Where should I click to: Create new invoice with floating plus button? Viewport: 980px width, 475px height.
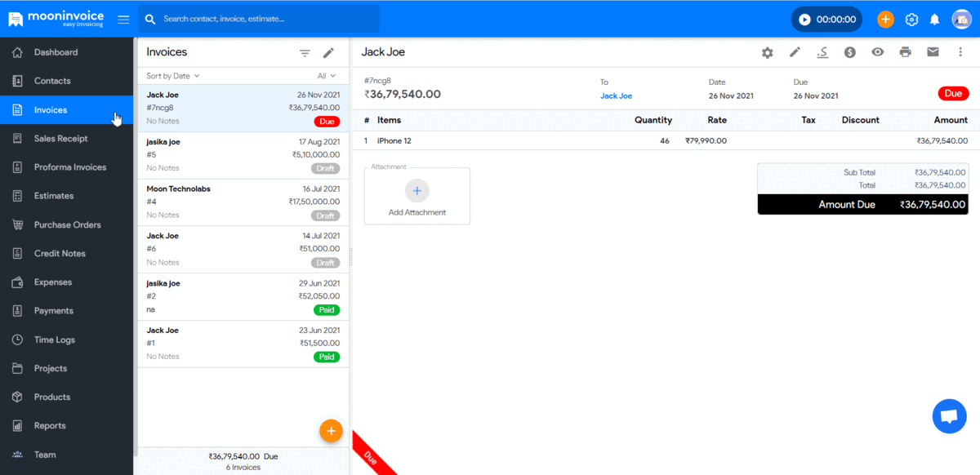point(331,430)
